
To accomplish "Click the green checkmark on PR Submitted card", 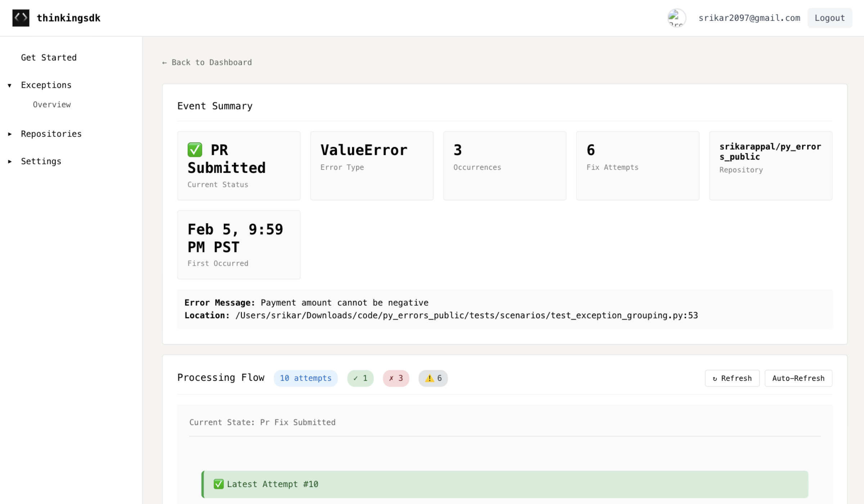I will point(195,150).
